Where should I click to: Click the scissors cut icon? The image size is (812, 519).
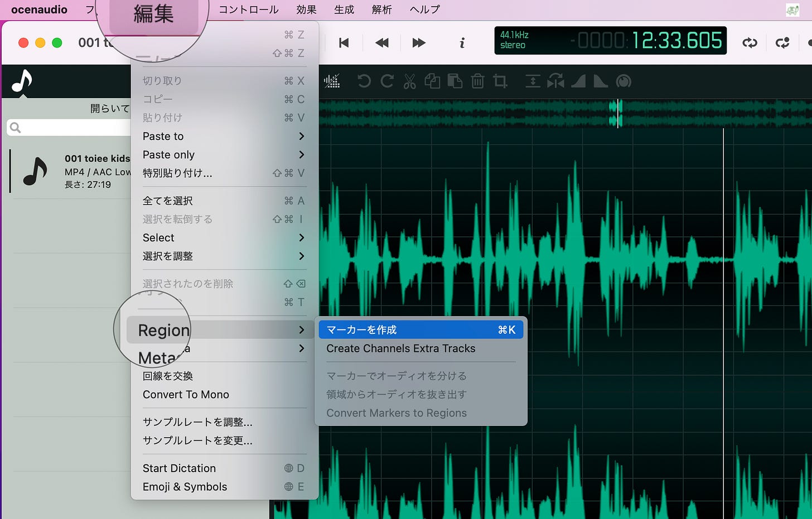pyautogui.click(x=410, y=81)
